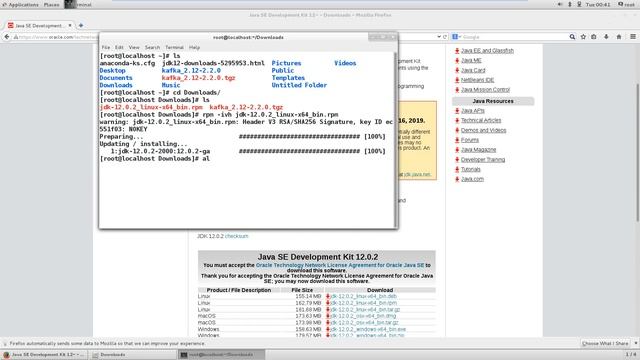Click the terminal prompt line with 'al'

[155, 159]
